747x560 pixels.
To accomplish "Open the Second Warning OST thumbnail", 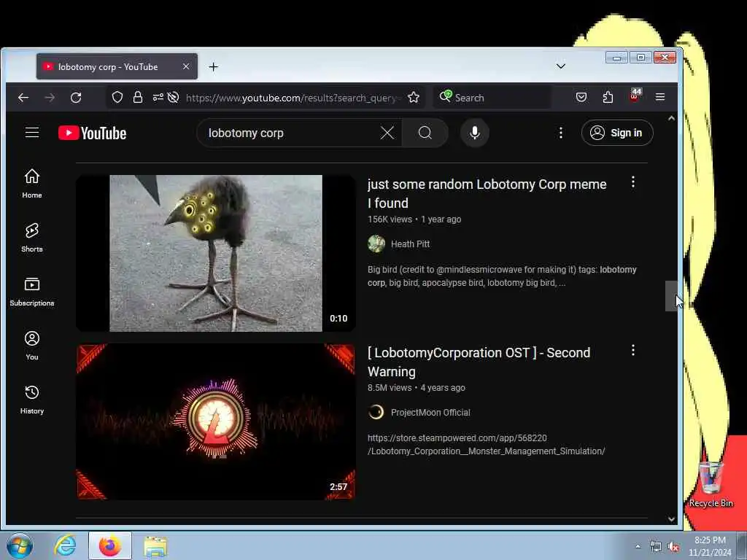I will pos(216,422).
